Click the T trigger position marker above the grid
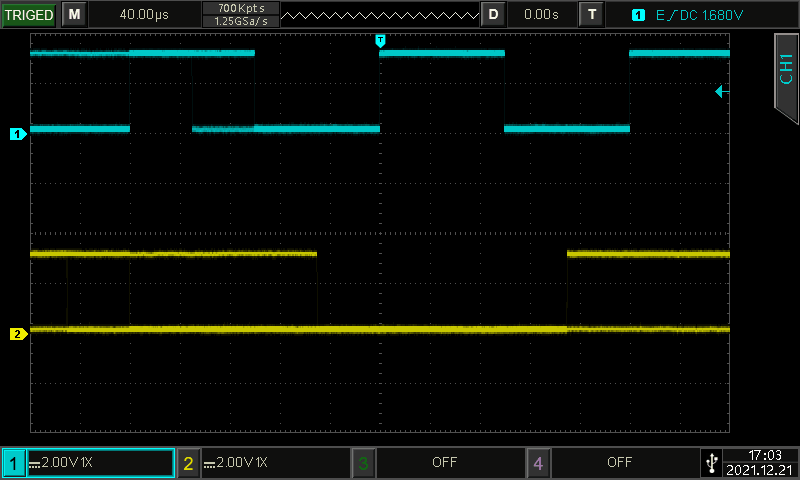 (x=380, y=40)
